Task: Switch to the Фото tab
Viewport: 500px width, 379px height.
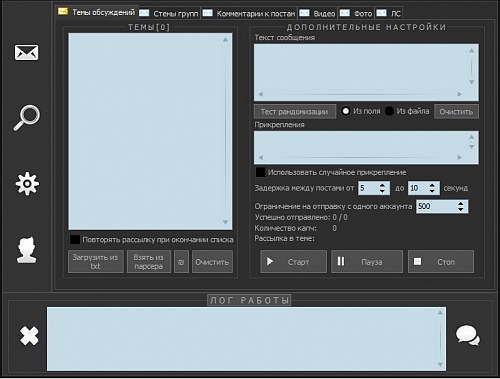Action: 356,13
